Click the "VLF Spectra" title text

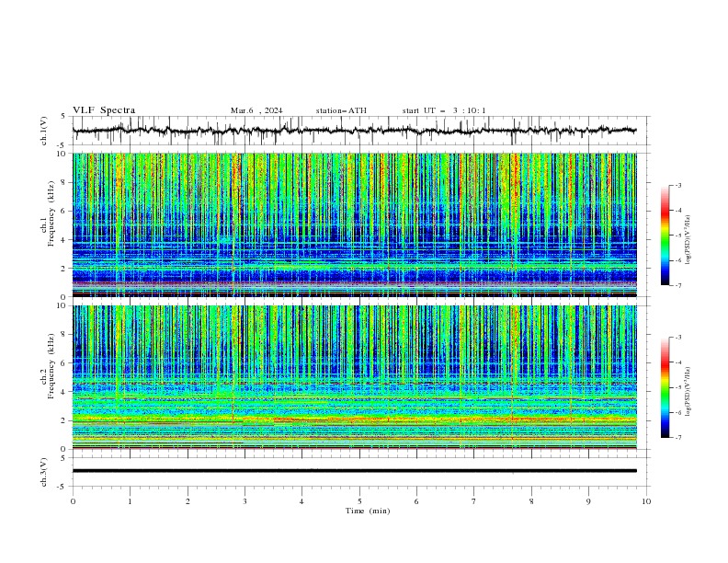(x=104, y=110)
